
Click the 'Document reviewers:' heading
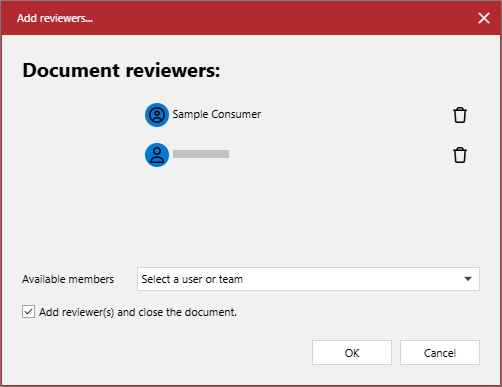(121, 70)
